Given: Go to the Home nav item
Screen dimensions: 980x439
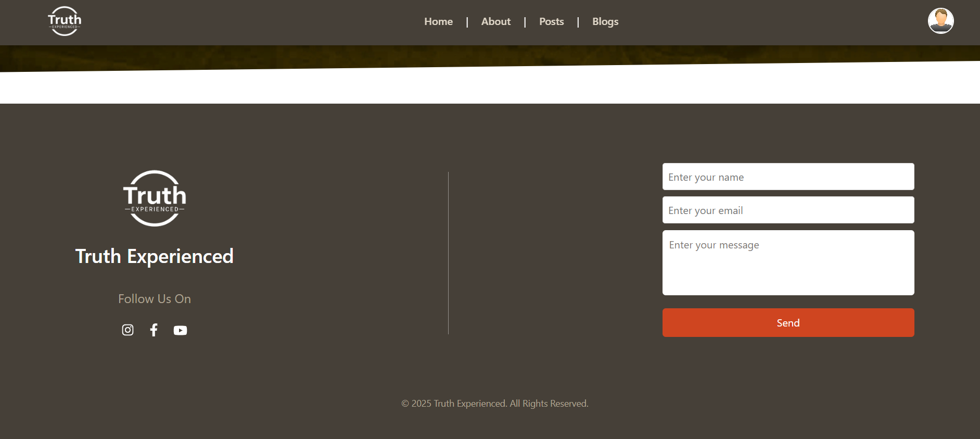Looking at the screenshot, I should coord(438,22).
